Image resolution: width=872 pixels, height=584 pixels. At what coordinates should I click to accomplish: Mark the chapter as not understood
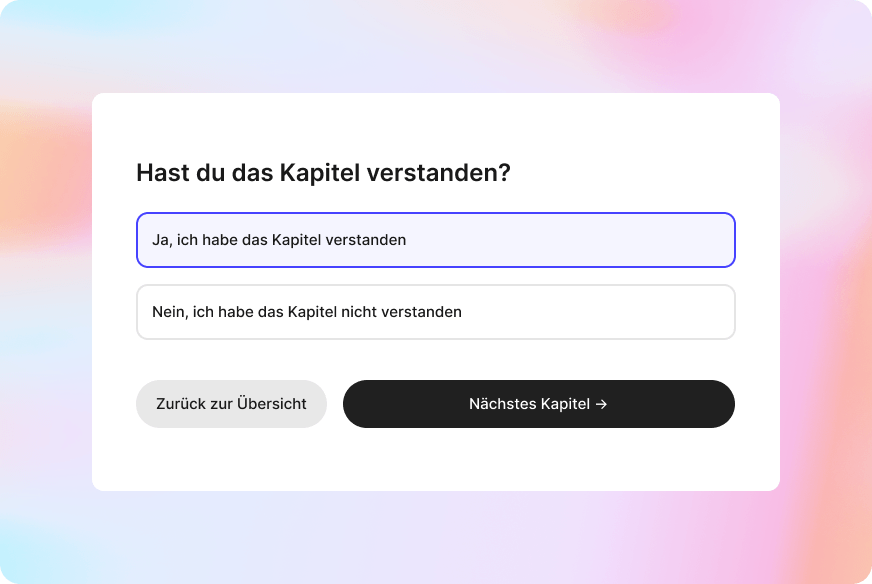[435, 312]
